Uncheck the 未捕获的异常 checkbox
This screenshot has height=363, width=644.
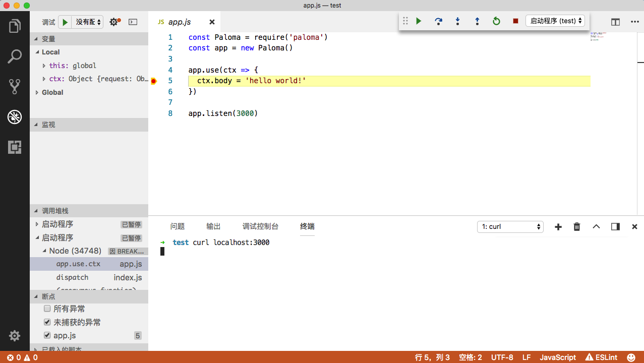[47, 322]
